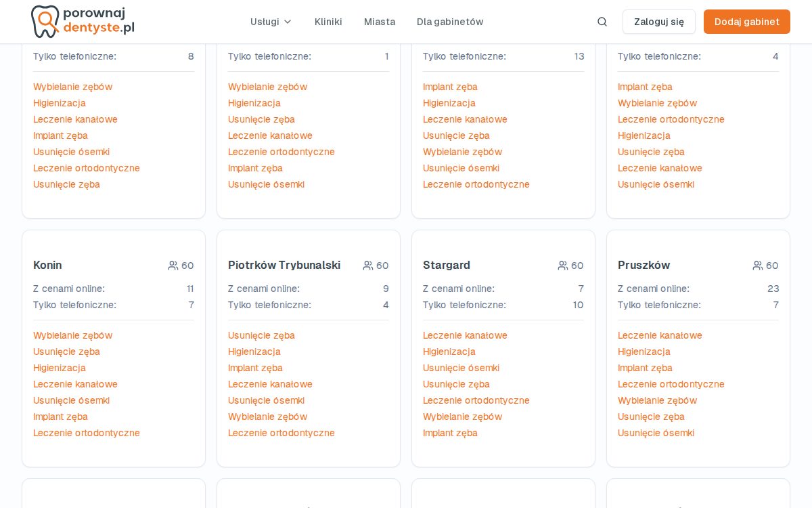Click the people icon in Pruszków card
Image resolution: width=812 pixels, height=508 pixels.
[x=758, y=266]
